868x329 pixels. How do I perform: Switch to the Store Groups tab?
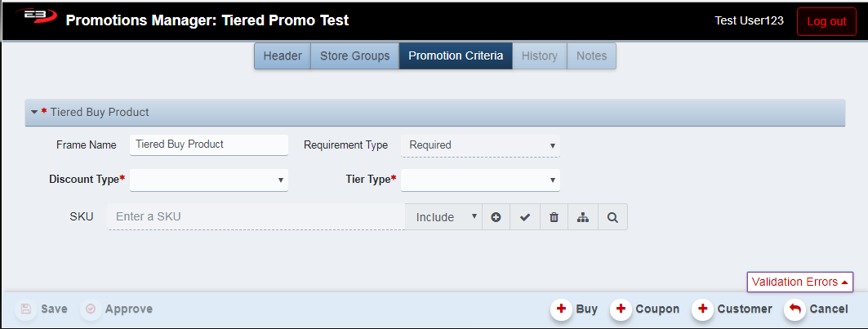tap(354, 56)
